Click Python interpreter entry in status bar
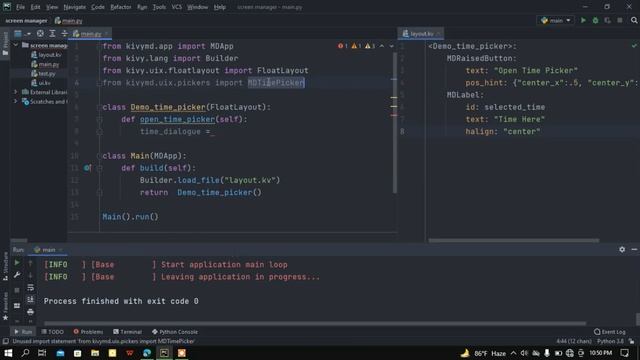The height and width of the screenshot is (360, 640). pos(611,341)
